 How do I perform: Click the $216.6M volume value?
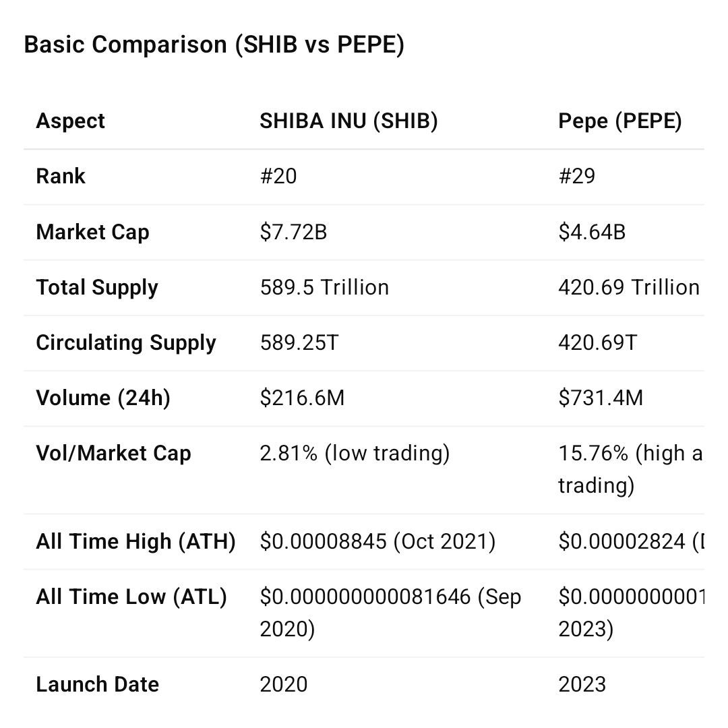[302, 398]
